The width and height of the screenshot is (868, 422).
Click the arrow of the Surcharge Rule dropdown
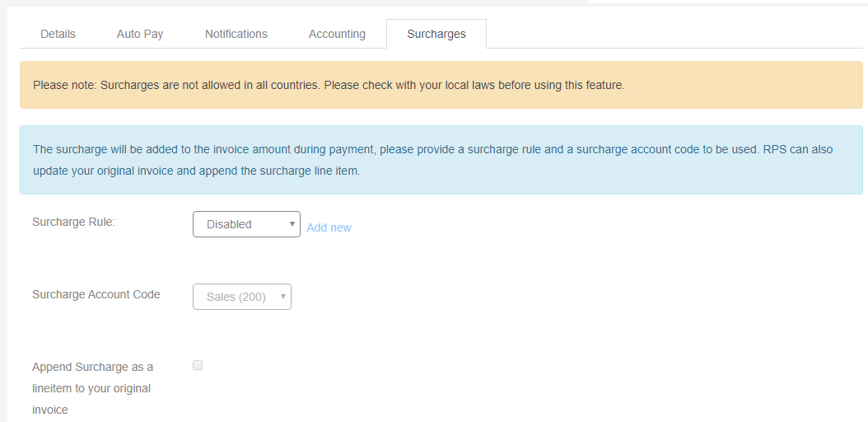coord(292,224)
